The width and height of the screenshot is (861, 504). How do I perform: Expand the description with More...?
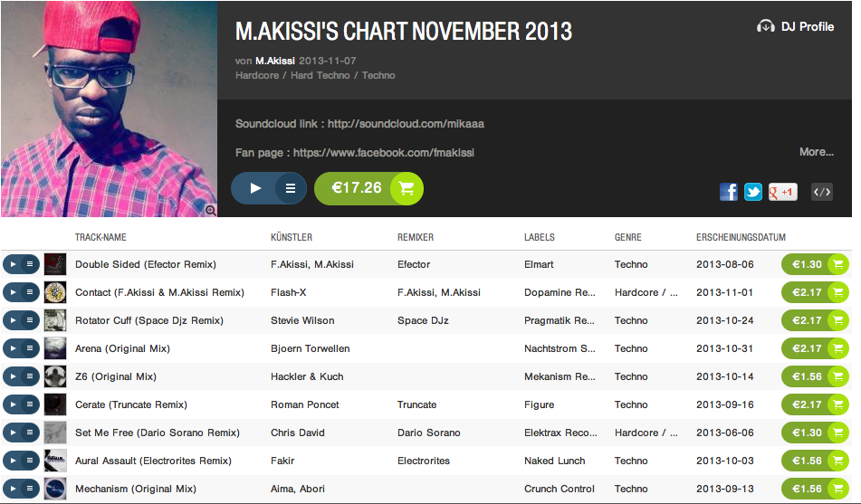(816, 152)
